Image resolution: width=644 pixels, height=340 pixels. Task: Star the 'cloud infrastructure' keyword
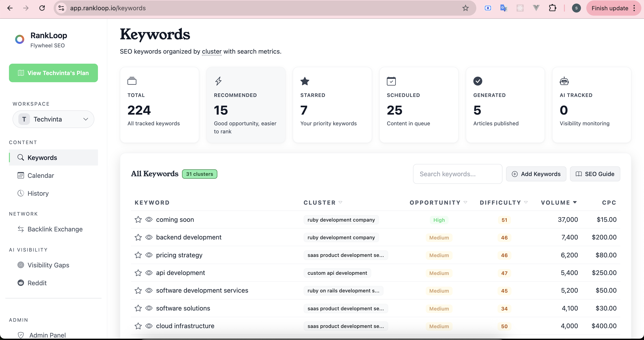coord(138,326)
